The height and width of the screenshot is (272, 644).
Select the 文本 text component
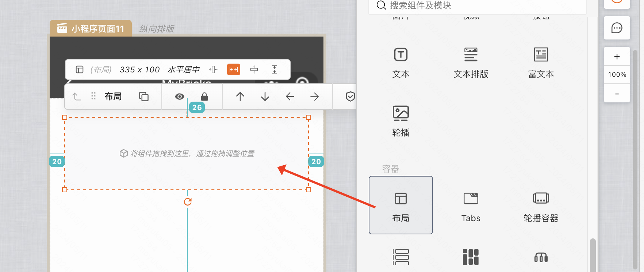click(x=401, y=63)
